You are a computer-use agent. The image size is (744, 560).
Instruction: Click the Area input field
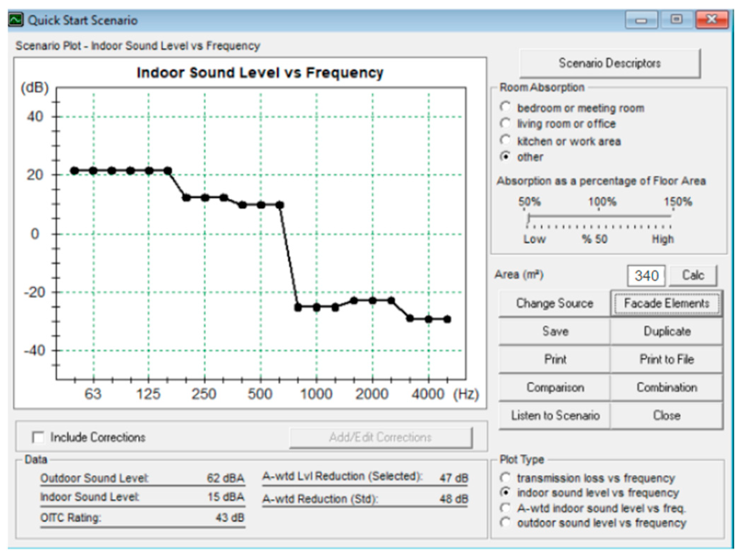(x=646, y=275)
